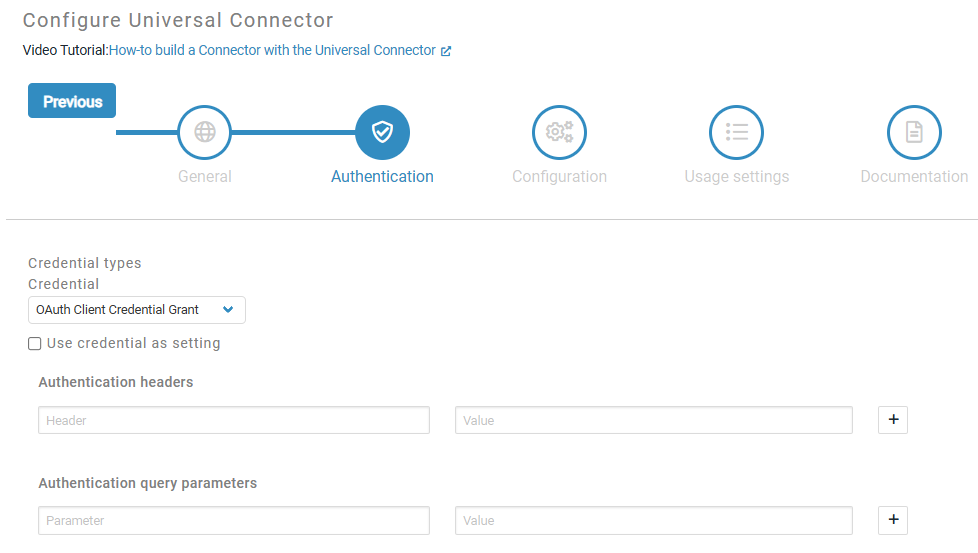Open the How-to build a Connector tutorial link
This screenshot has height=553, width=978.
point(272,50)
